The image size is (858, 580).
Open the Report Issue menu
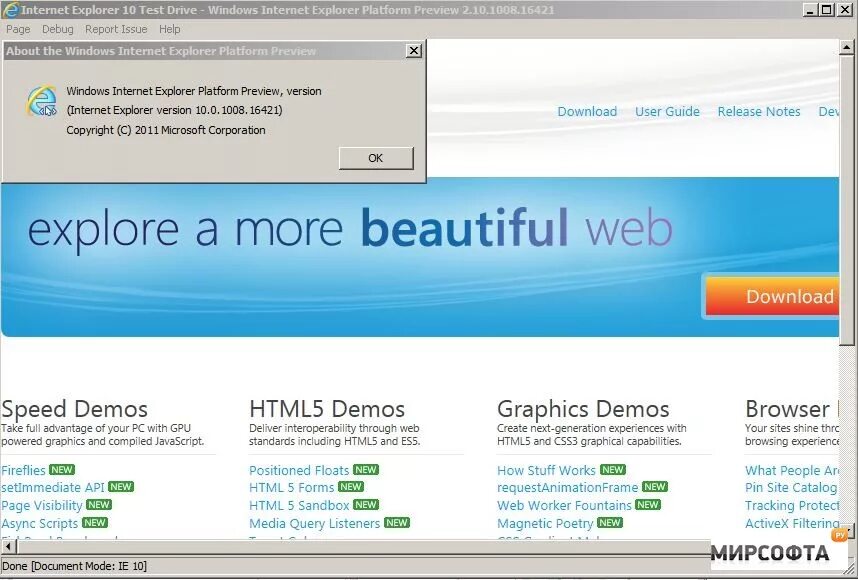point(116,29)
